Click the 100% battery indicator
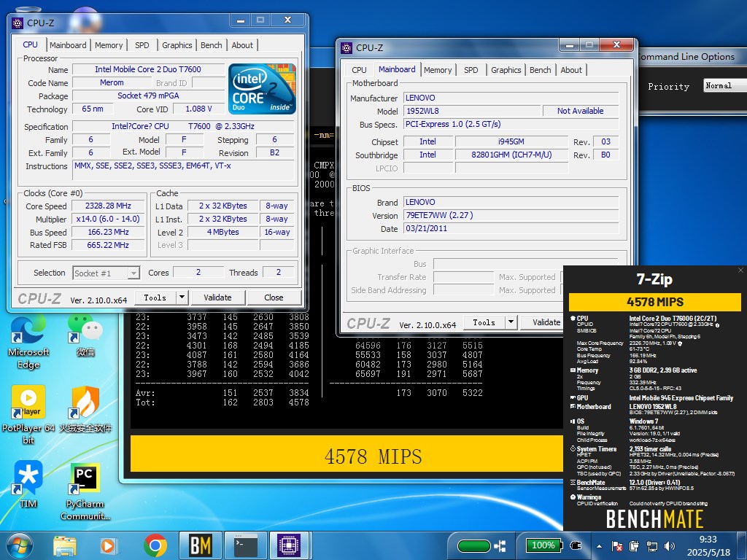The width and height of the screenshot is (747, 560). pyautogui.click(x=543, y=545)
